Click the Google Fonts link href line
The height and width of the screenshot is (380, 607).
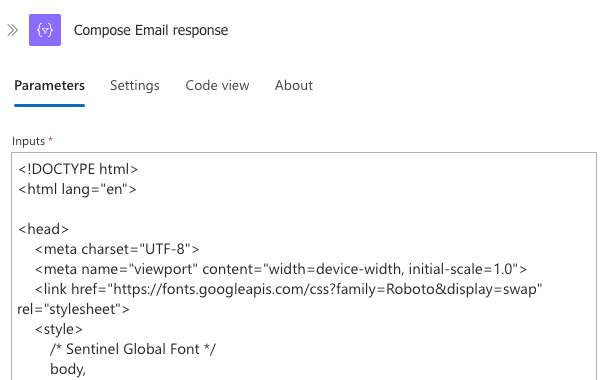288,289
